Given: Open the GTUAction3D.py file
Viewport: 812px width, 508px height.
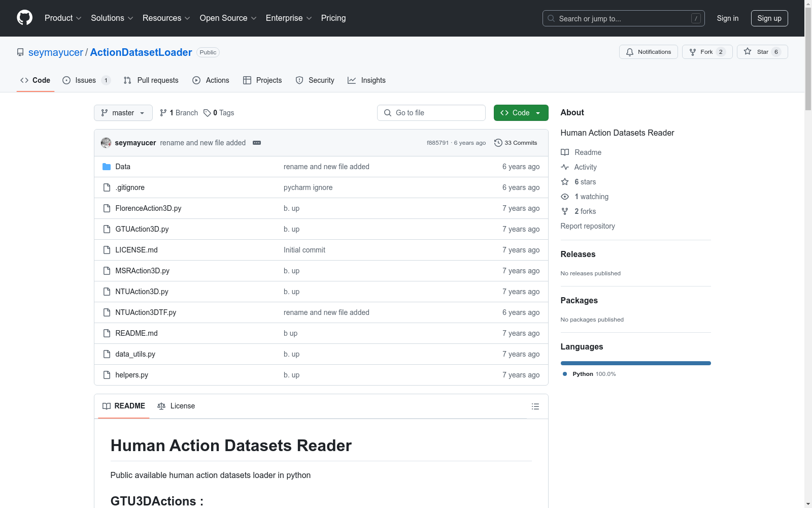Looking at the screenshot, I should (x=142, y=229).
